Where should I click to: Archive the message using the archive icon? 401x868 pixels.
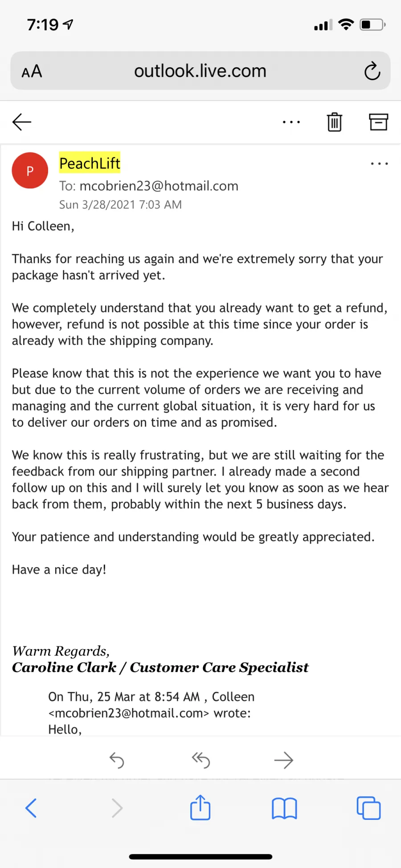pos(378,122)
